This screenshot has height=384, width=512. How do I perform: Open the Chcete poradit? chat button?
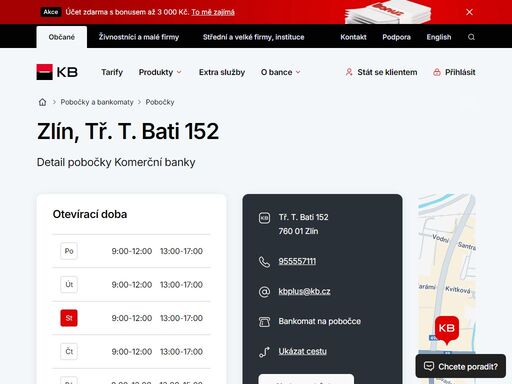[461, 366]
